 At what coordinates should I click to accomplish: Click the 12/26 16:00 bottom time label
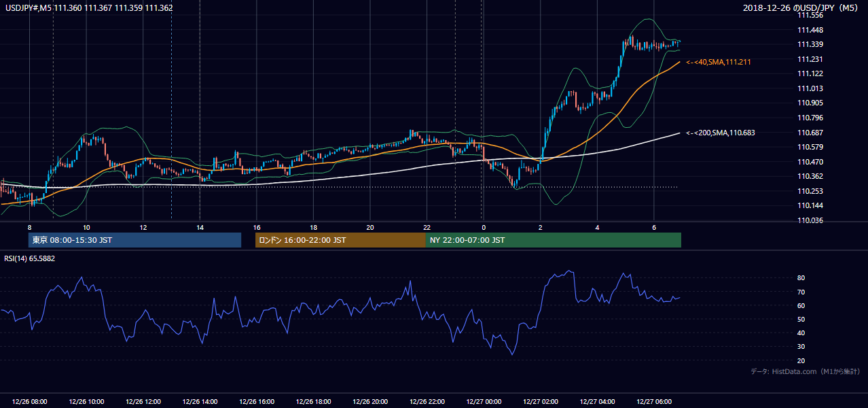point(257,402)
